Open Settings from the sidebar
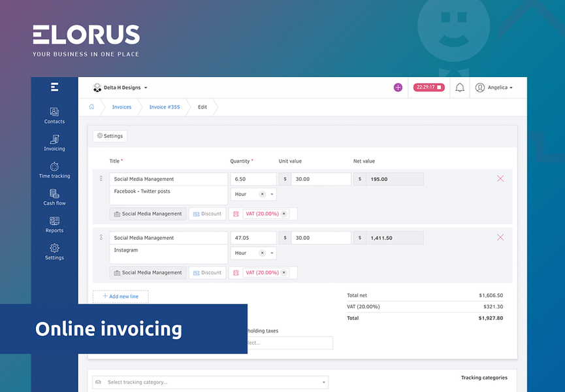 (54, 252)
